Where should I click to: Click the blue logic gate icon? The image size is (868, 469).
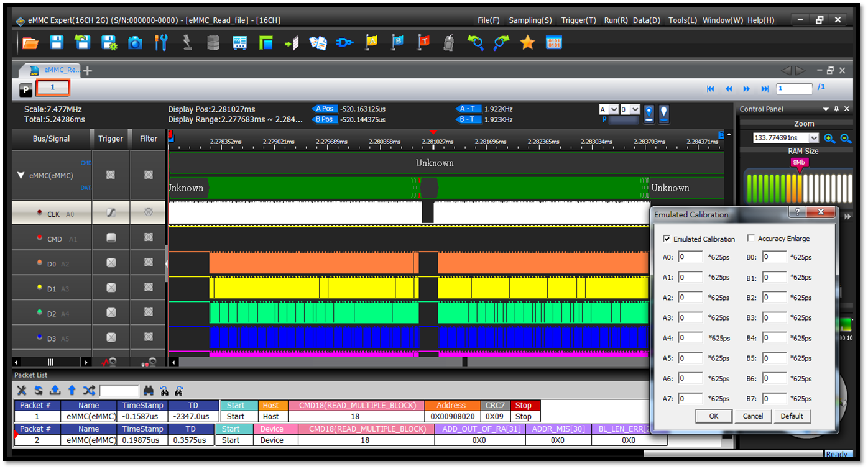point(344,43)
